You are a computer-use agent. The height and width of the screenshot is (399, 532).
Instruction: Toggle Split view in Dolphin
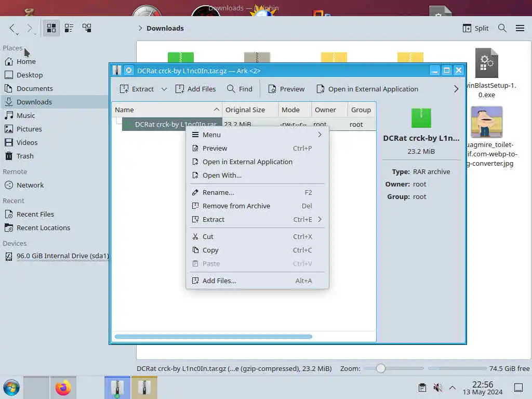476,28
